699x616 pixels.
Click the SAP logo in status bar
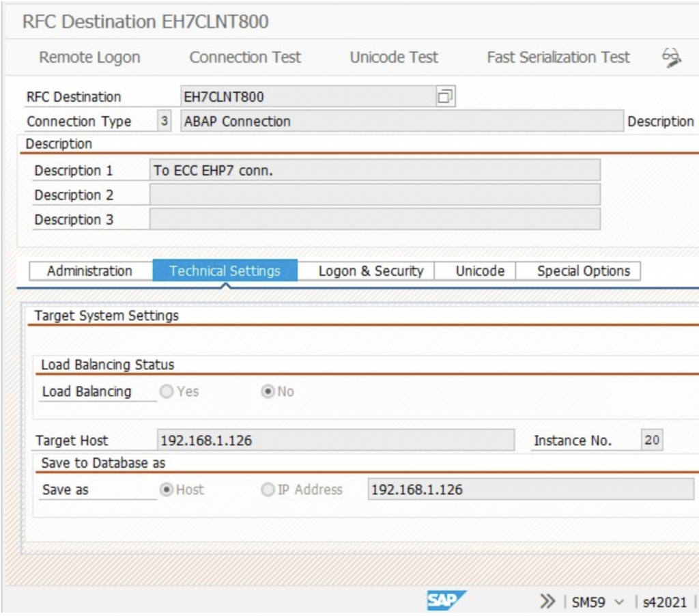446,601
